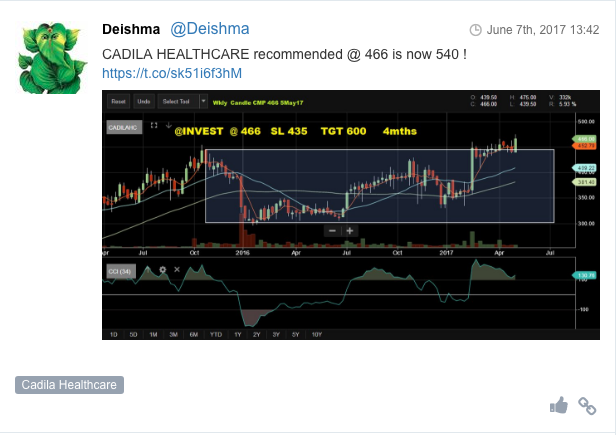Screen dimensions: 616x435
Task: Select the 10Y time range
Action: [x=317, y=334]
